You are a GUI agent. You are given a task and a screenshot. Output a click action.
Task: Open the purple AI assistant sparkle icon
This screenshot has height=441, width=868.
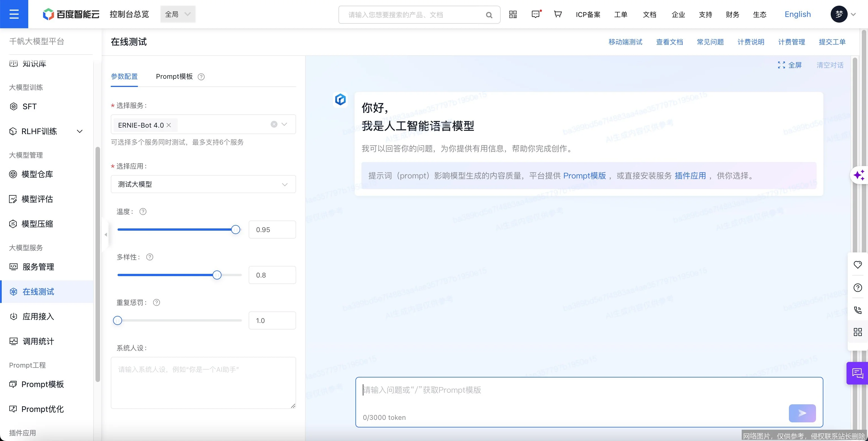[859, 175]
